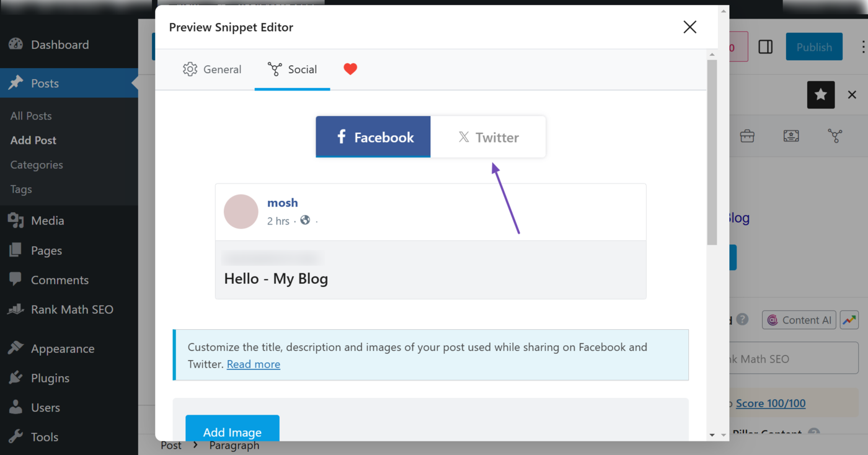The height and width of the screenshot is (455, 868).
Task: Switch to the Twitter preview tab
Action: [489, 136]
